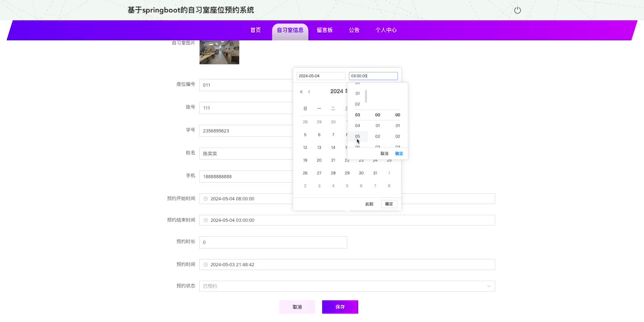Viewport: 644px width, 322px height.
Task: Go to previous year with double-arrow
Action: 301,92
